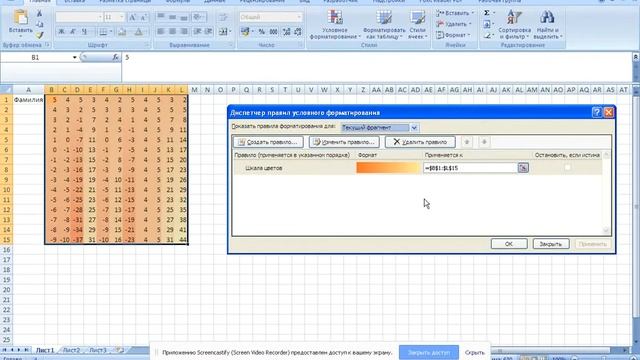The height and width of the screenshot is (360, 640).
Task: Click the fx insert function icon
Action: point(116,58)
